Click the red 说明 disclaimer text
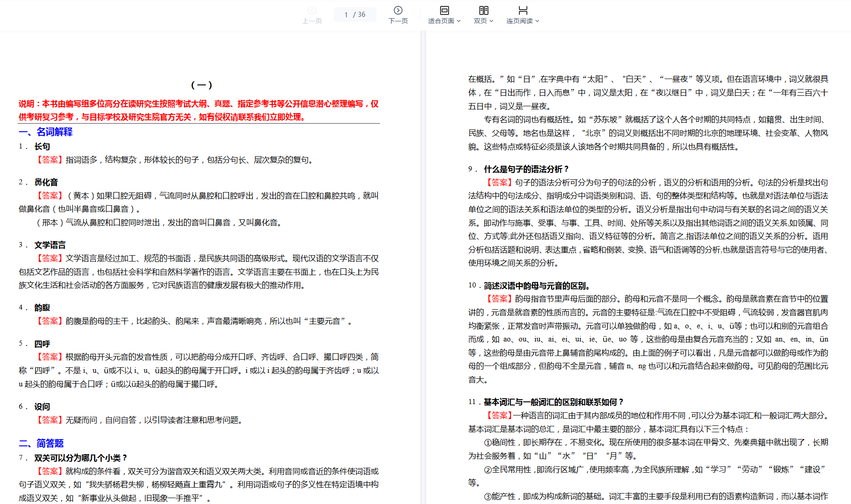This screenshot has height=504, width=851. [198, 110]
